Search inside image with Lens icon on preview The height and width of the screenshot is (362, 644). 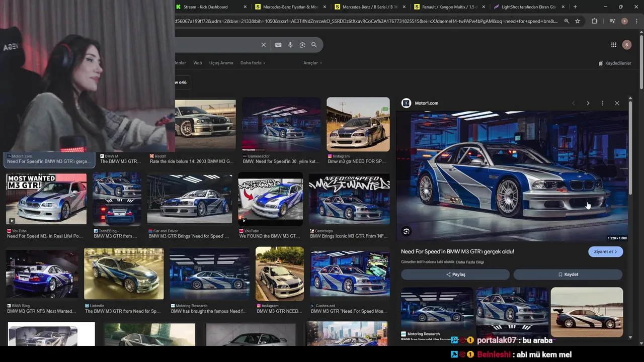[x=406, y=231]
